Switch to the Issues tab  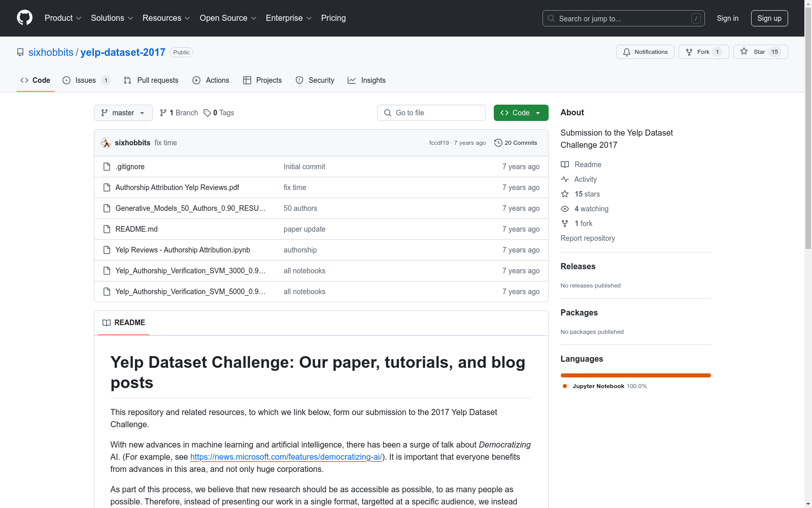click(86, 80)
